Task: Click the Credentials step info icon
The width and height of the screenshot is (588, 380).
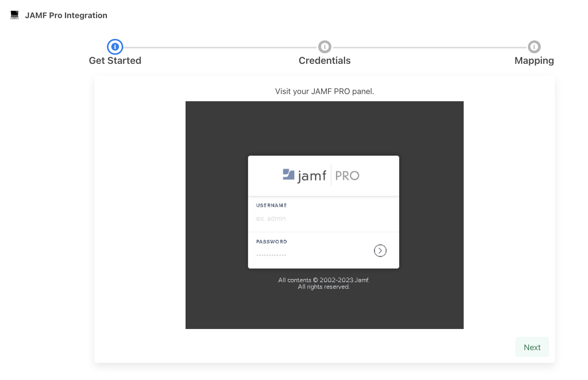Action: pyautogui.click(x=325, y=47)
